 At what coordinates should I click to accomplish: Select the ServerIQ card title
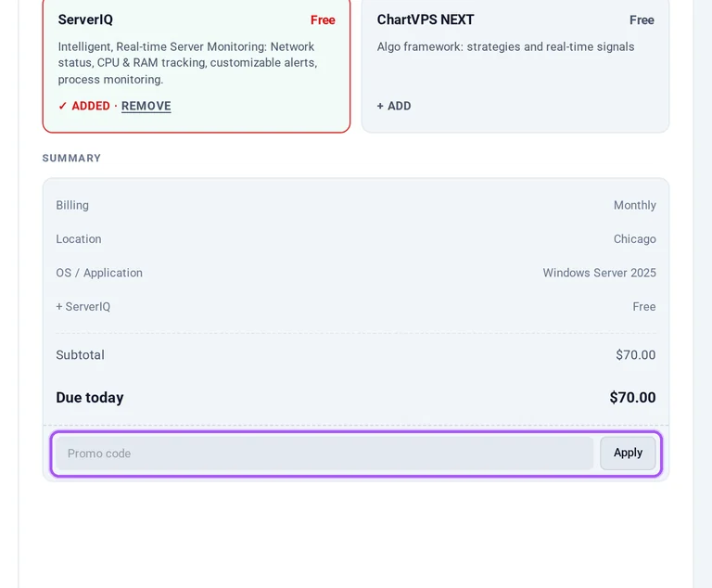85,19
